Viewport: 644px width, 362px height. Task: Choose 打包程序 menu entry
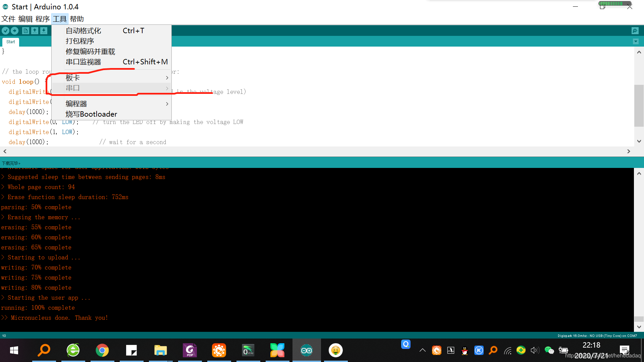coord(111,41)
